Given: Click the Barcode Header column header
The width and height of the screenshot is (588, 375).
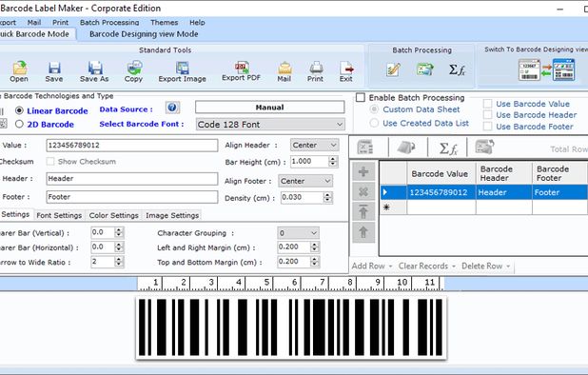Looking at the screenshot, I should click(503, 173).
